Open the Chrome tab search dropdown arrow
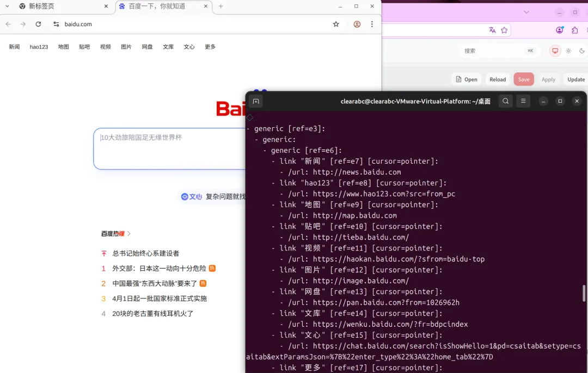The width and height of the screenshot is (588, 373). point(7,6)
